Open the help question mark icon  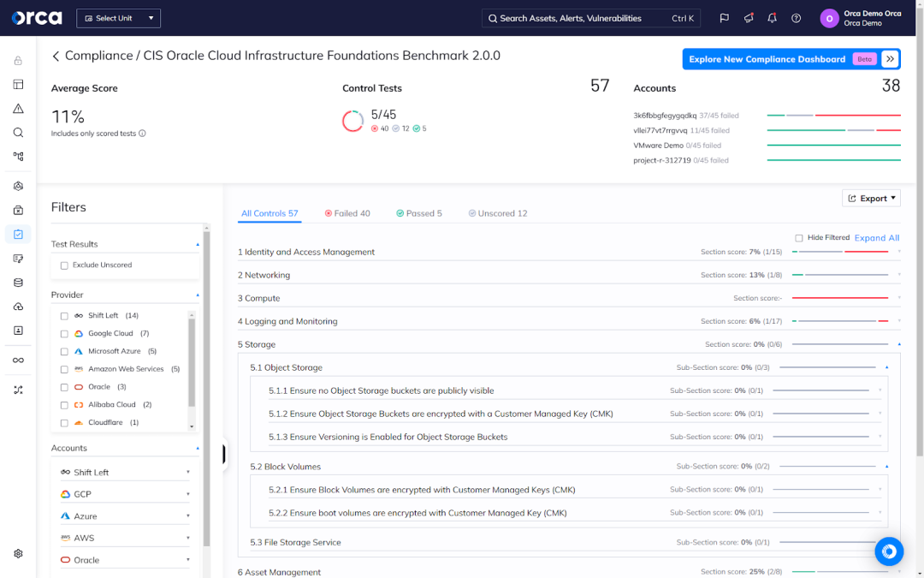pyautogui.click(x=797, y=18)
